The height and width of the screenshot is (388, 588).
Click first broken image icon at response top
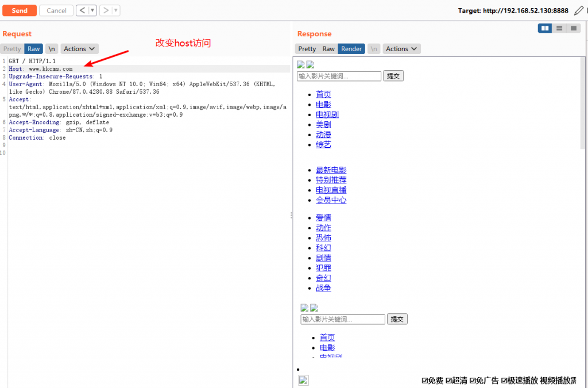(x=301, y=64)
